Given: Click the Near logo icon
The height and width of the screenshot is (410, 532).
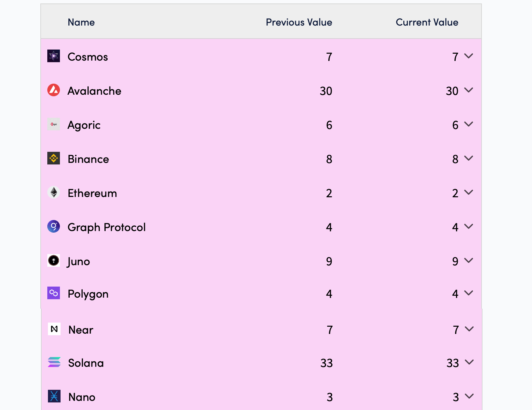Looking at the screenshot, I should 54,329.
